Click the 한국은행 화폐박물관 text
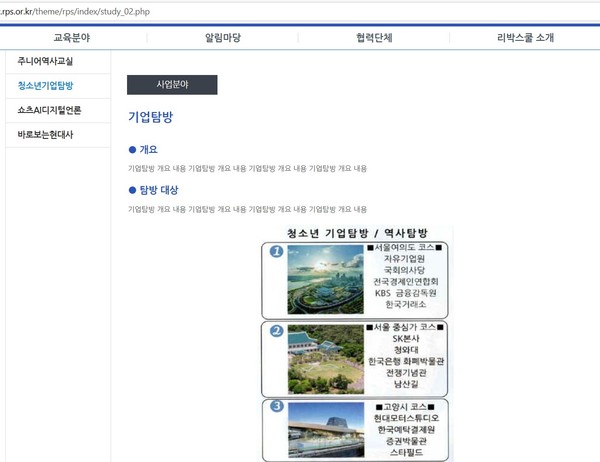This screenshot has height=462, width=600. pyautogui.click(x=406, y=361)
